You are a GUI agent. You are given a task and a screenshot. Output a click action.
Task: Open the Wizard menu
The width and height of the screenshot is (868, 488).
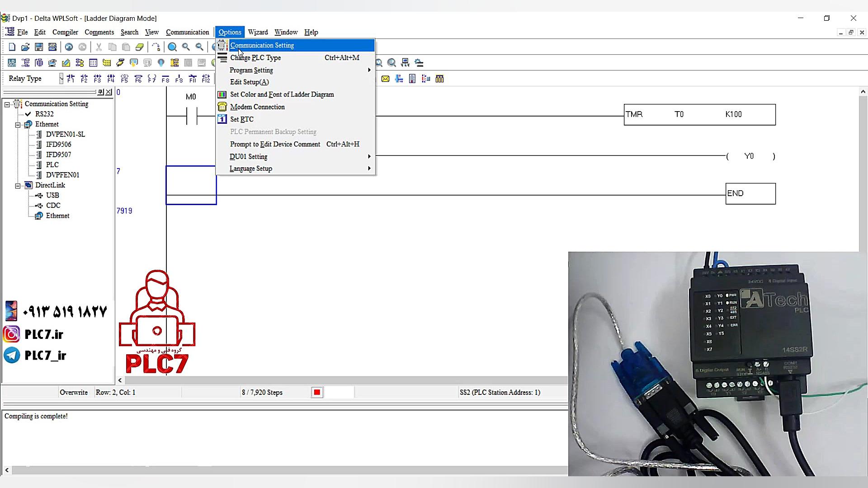(258, 32)
